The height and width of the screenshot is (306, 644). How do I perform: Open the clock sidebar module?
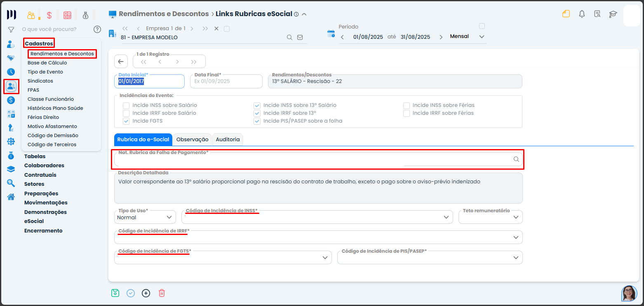(11, 72)
